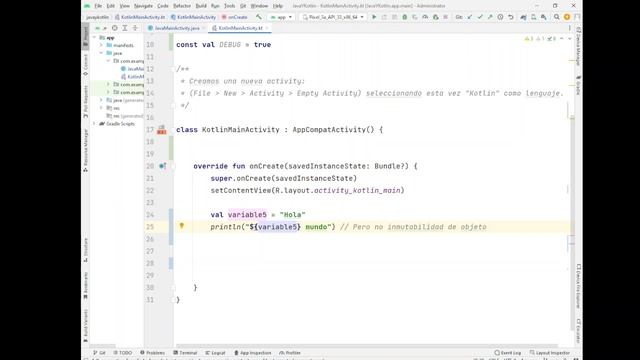Open the Code menu
Image resolution: width=640 pixels, height=360 pixels.
tap(163, 6)
